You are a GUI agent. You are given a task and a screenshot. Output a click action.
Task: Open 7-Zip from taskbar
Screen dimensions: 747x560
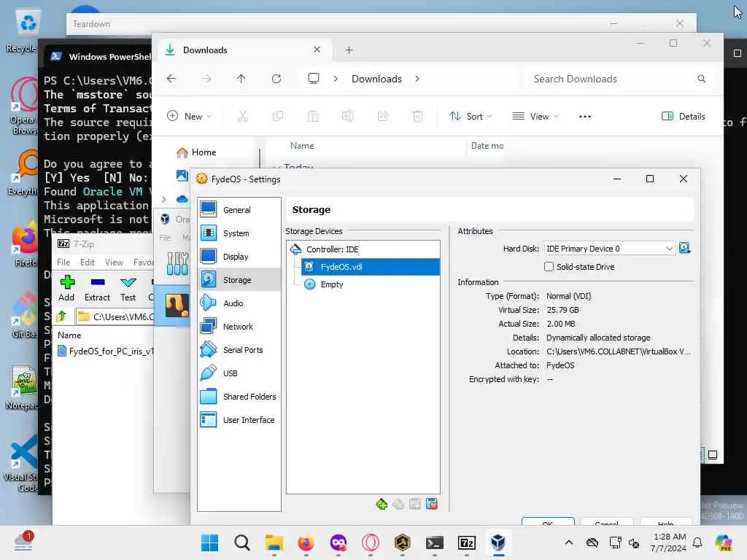(x=466, y=542)
